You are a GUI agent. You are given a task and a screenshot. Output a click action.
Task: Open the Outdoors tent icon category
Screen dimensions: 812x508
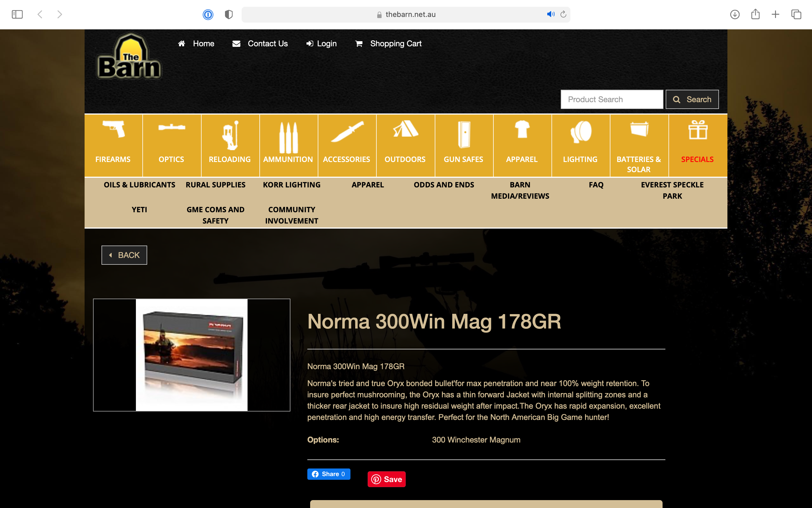(405, 145)
